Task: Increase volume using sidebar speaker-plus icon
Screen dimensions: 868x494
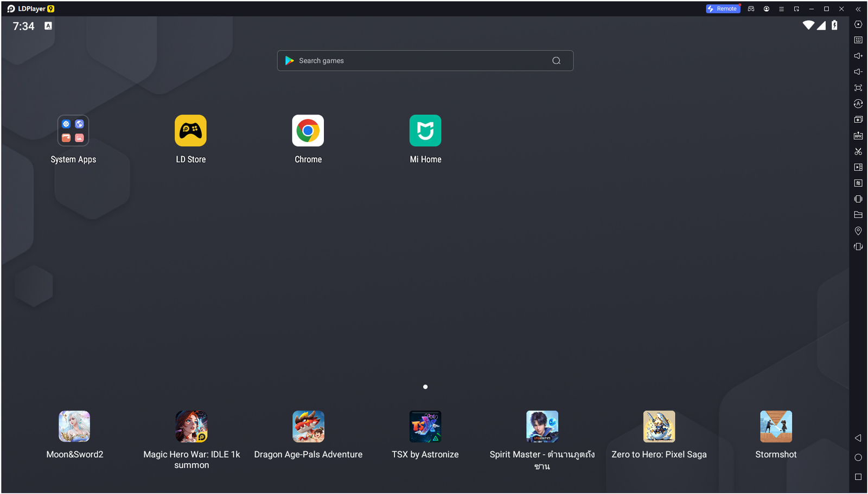Action: [x=858, y=56]
